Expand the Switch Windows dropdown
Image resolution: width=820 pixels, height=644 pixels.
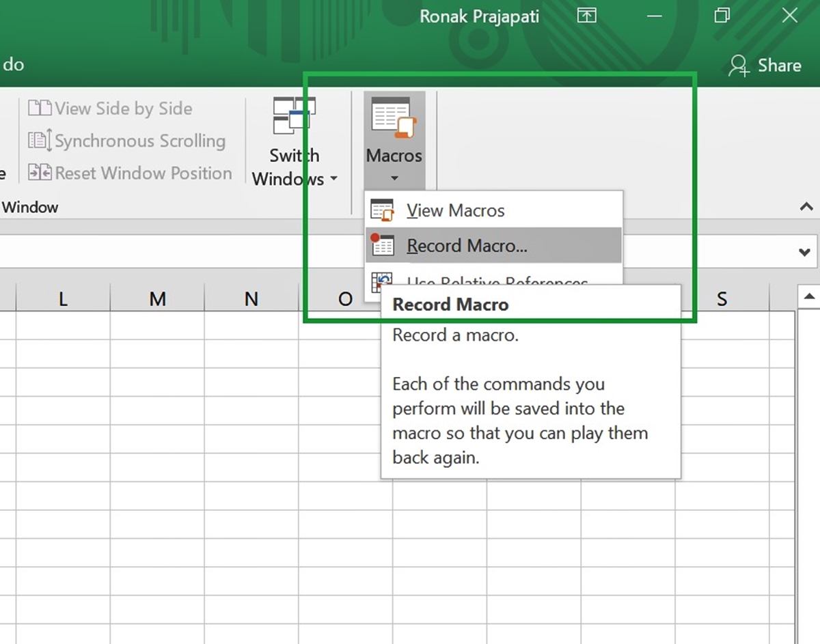point(333,179)
